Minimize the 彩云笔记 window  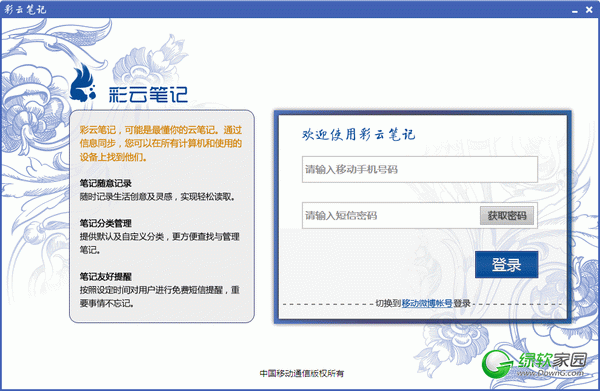[x=575, y=10]
